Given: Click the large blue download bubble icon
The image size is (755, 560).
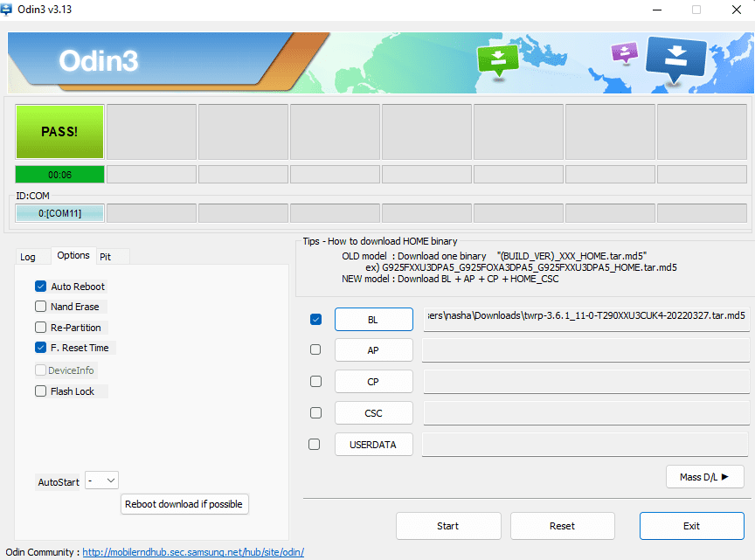Looking at the screenshot, I should point(675,59).
